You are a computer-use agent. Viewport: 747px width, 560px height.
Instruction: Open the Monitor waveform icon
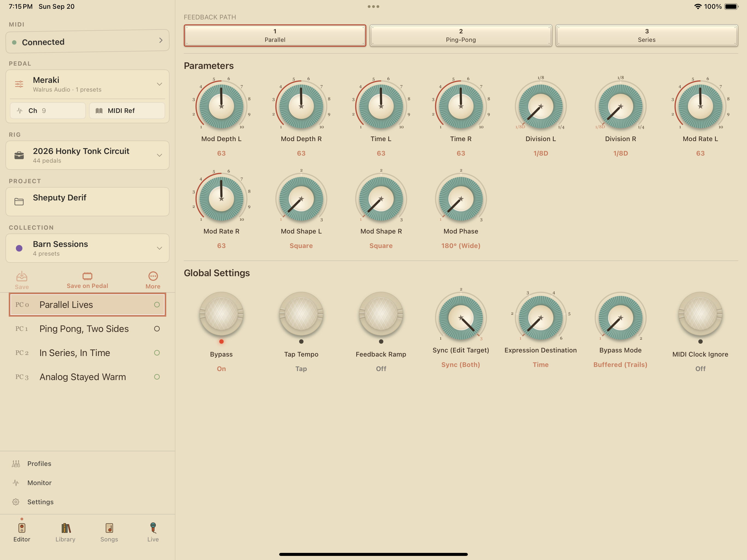pos(16,483)
